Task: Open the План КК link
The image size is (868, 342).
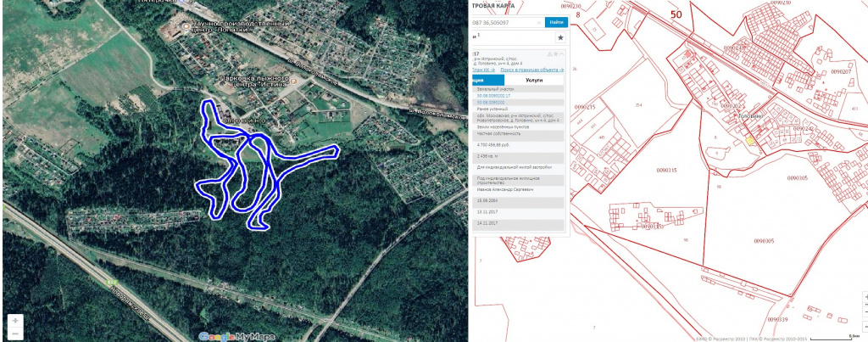Action: point(486,70)
